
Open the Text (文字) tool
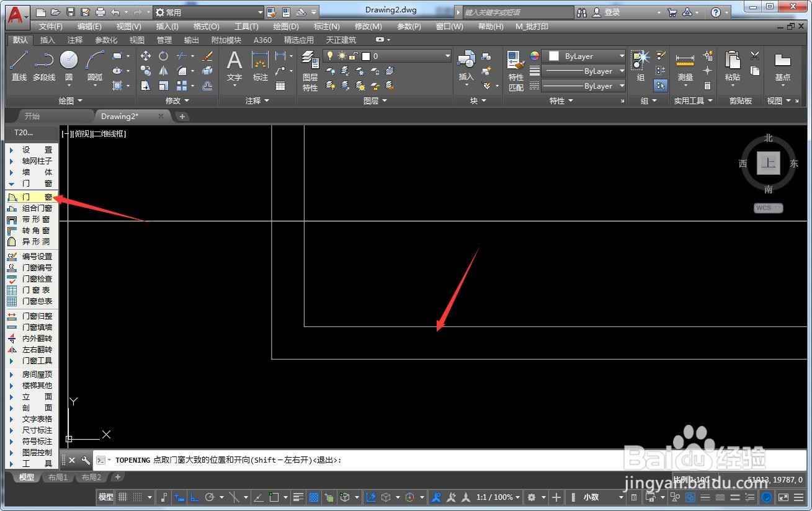tap(234, 66)
